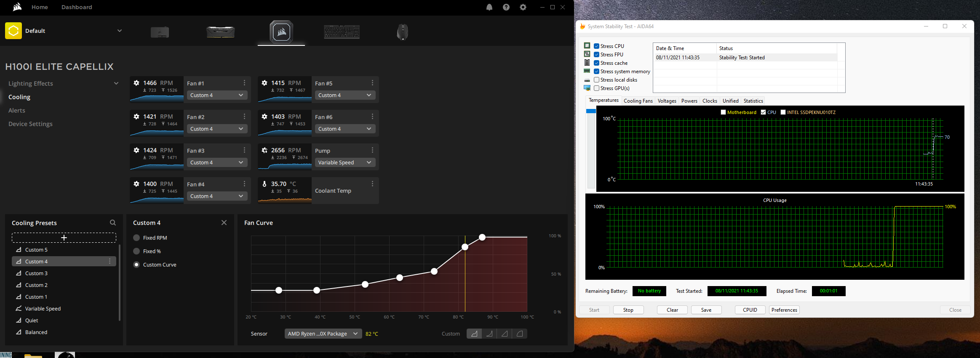Apply fourth fan curve shape preset icon
The height and width of the screenshot is (358, 980).
click(520, 334)
